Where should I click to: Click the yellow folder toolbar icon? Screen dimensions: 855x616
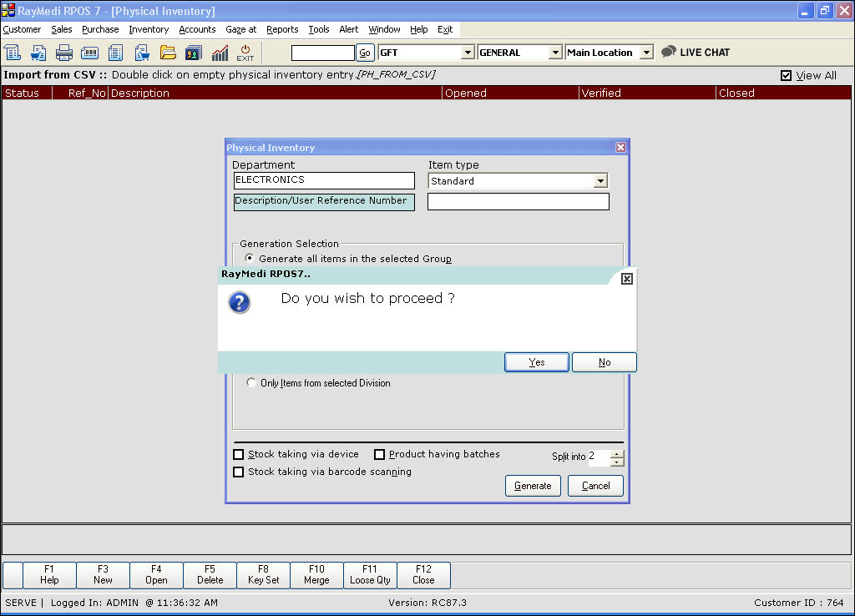click(167, 53)
